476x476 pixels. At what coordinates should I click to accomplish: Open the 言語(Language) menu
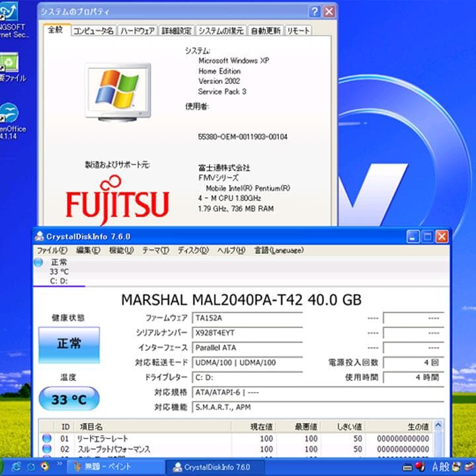pos(279,251)
